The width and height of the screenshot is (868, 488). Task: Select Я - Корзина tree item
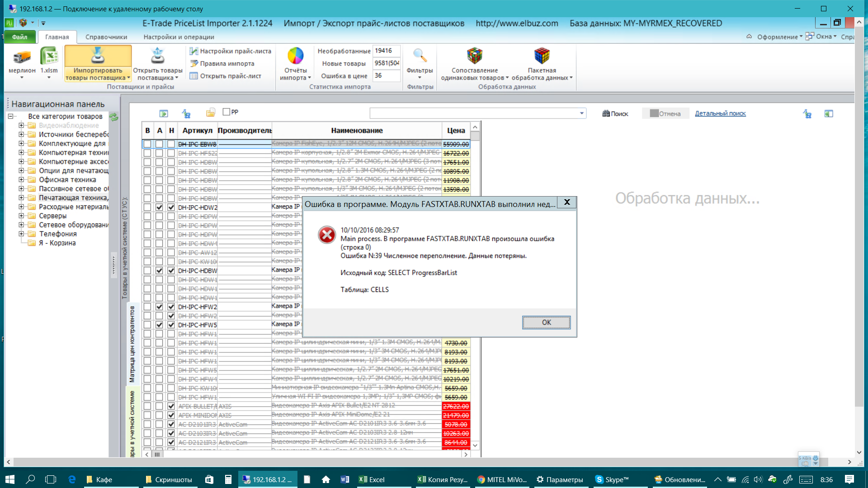[57, 243]
